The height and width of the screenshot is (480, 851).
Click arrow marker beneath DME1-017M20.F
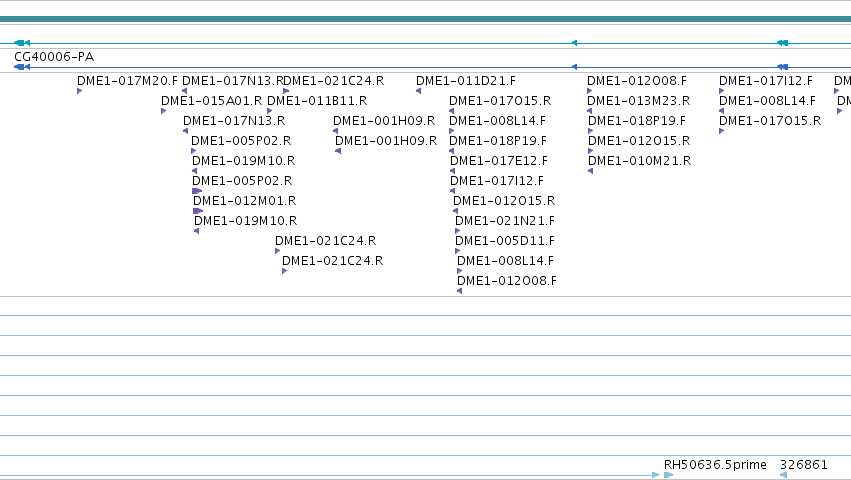click(x=79, y=91)
